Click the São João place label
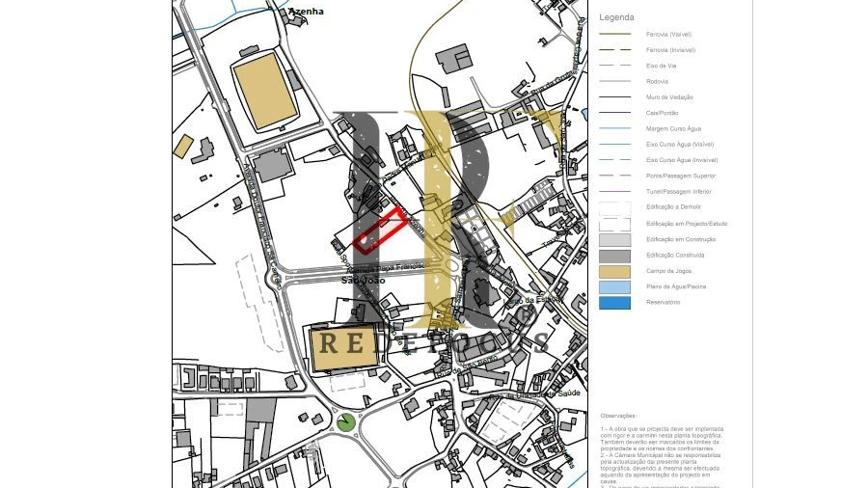 363,280
